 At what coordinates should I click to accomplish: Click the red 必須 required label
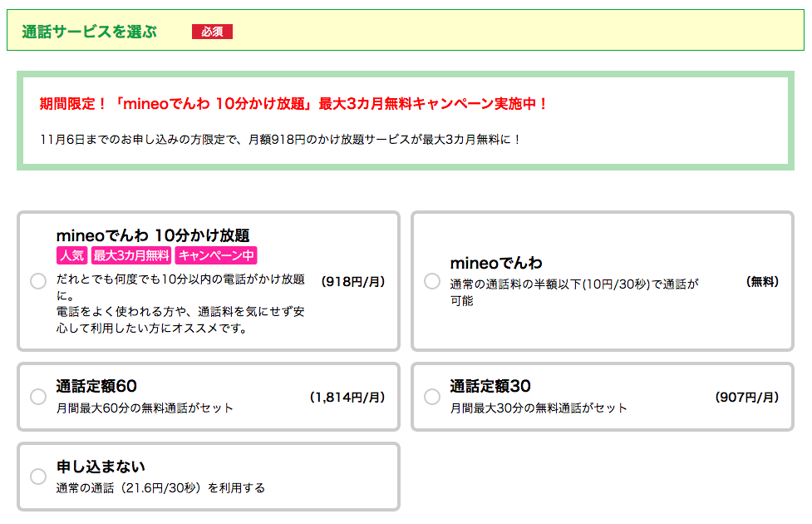[x=212, y=32]
